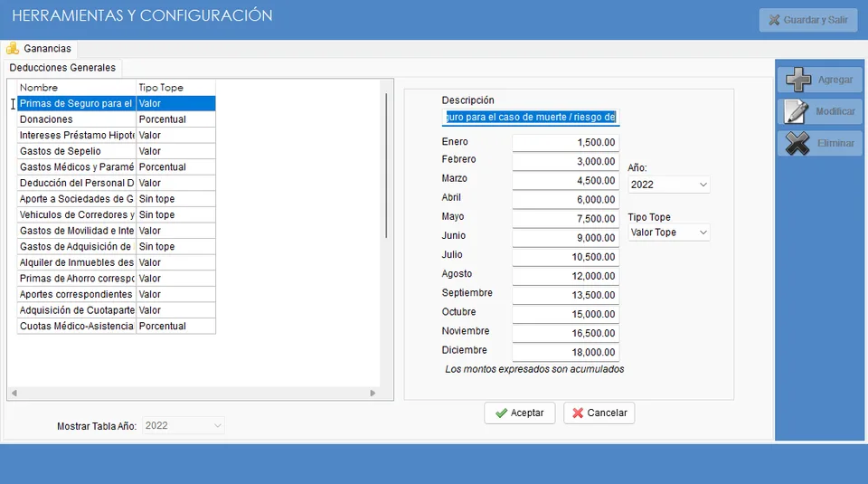The image size is (868, 484).
Task: Switch to the Deducciones Generales tab
Action: [x=62, y=68]
